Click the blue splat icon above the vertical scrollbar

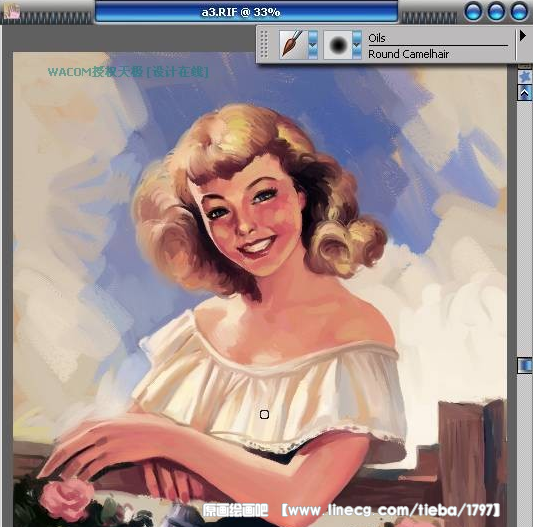click(525, 76)
